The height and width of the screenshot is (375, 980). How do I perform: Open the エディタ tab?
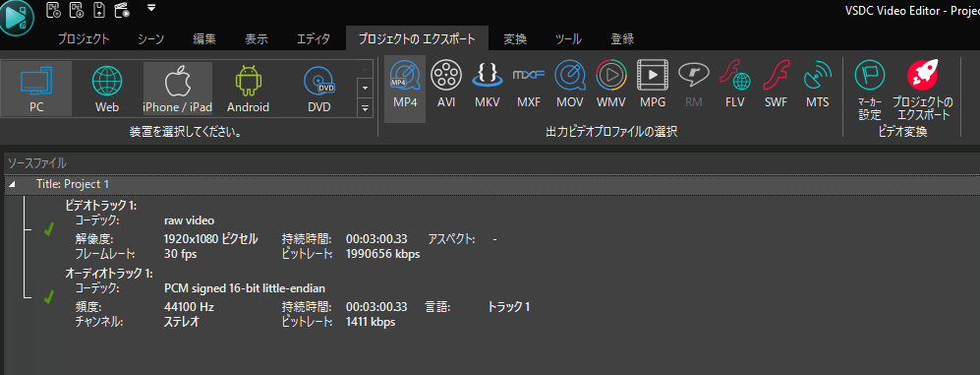pos(314,38)
